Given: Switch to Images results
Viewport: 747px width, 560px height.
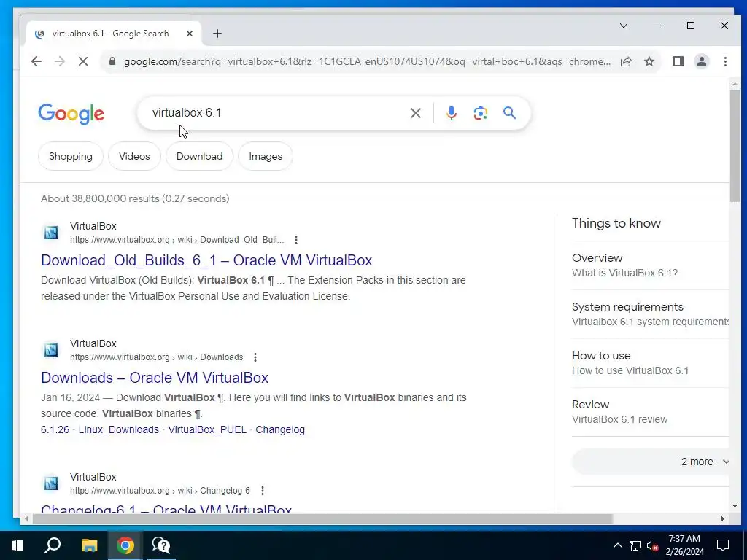Looking at the screenshot, I should point(266,156).
